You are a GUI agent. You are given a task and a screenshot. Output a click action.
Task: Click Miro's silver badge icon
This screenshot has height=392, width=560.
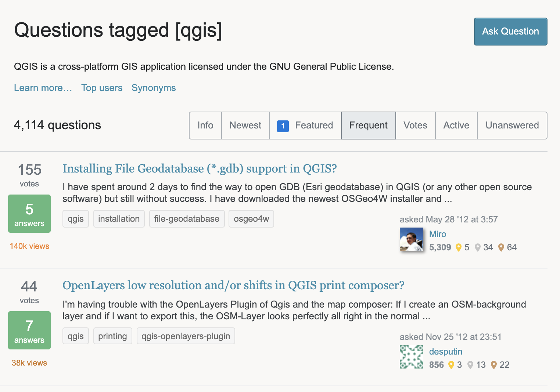pyautogui.click(x=477, y=248)
